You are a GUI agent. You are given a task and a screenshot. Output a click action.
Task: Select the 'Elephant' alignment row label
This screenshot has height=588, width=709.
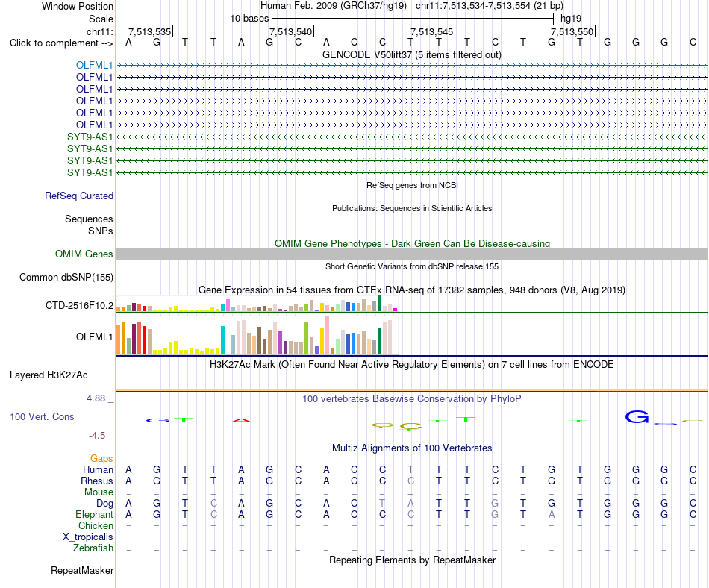(x=94, y=514)
